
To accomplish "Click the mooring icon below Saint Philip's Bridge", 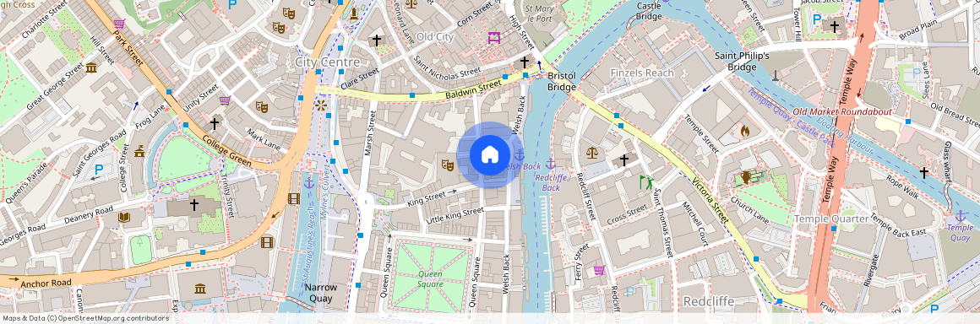I will [x=776, y=76].
